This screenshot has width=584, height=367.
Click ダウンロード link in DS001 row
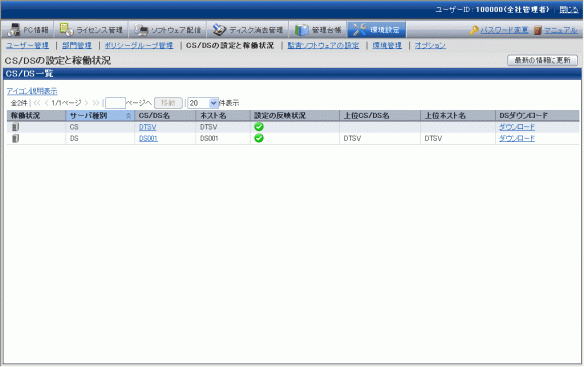click(517, 139)
